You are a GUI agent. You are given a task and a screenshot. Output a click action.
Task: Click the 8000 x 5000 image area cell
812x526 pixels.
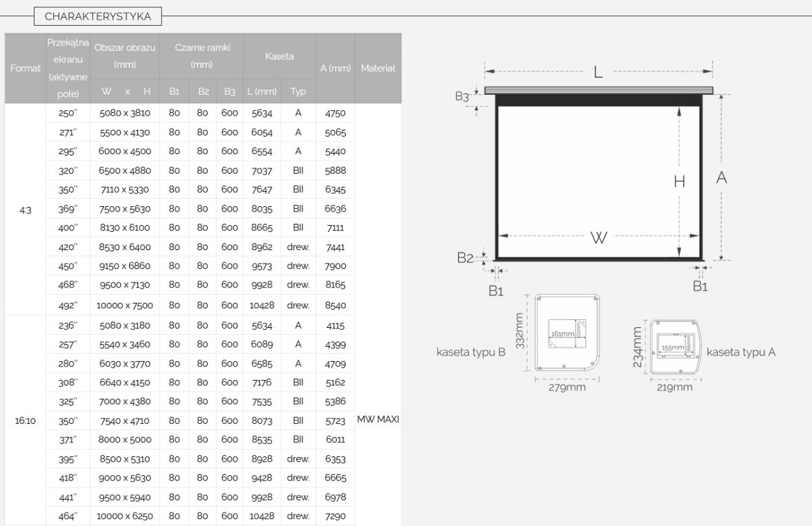pos(125,439)
